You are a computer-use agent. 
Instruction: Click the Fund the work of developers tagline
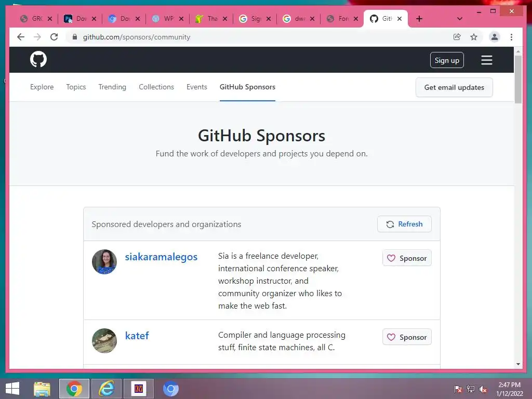pos(262,154)
